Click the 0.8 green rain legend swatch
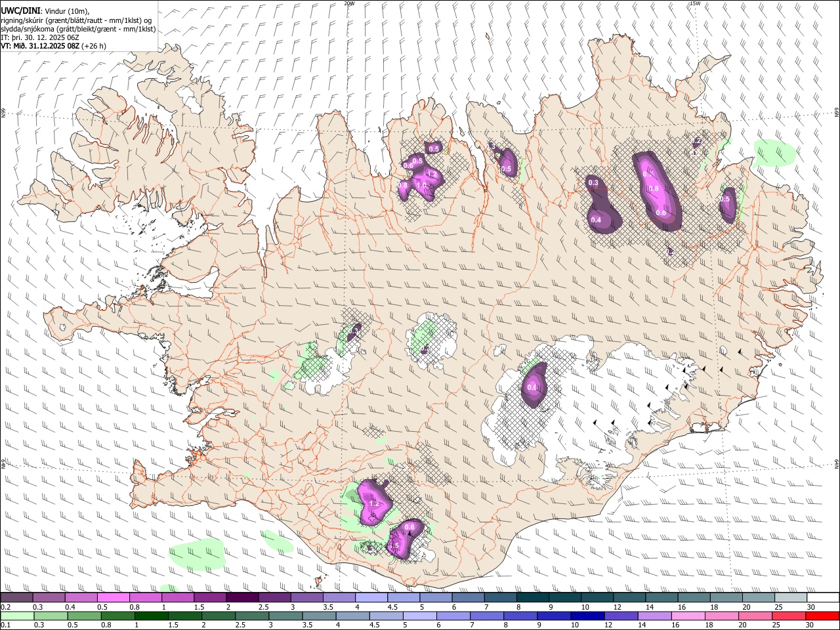Image resolution: width=840 pixels, height=630 pixels. [118, 616]
